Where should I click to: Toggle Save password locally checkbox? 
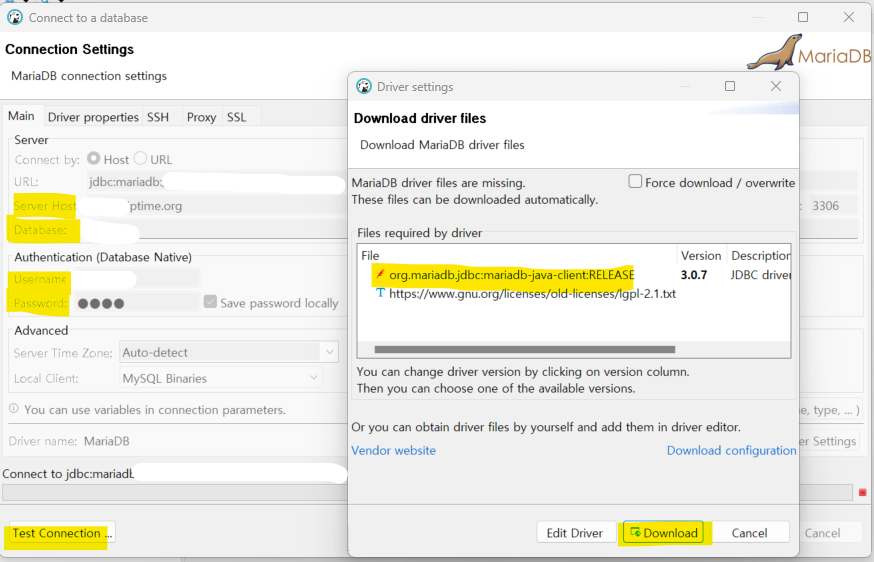click(210, 302)
